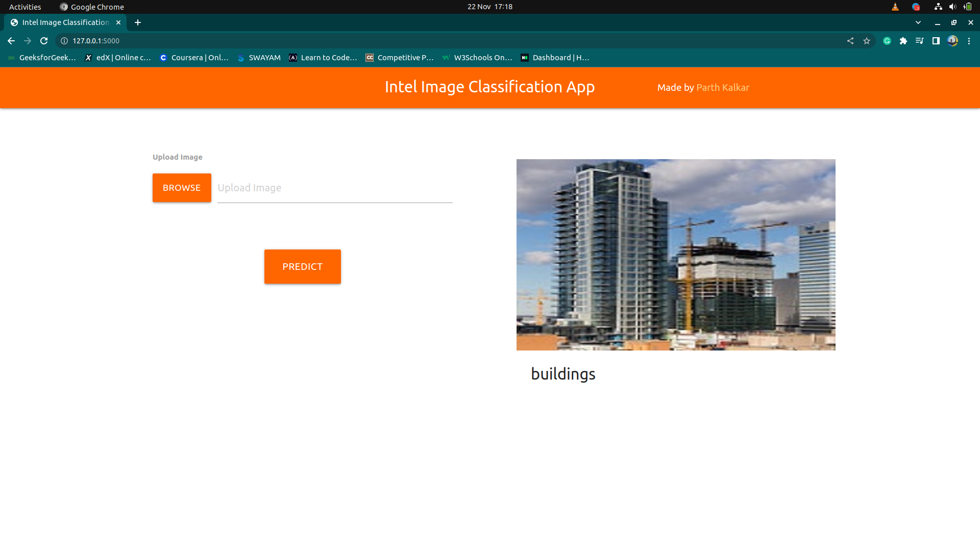Viewport: 980px width, 551px height.
Task: Share the current page via share icon
Action: 850,41
